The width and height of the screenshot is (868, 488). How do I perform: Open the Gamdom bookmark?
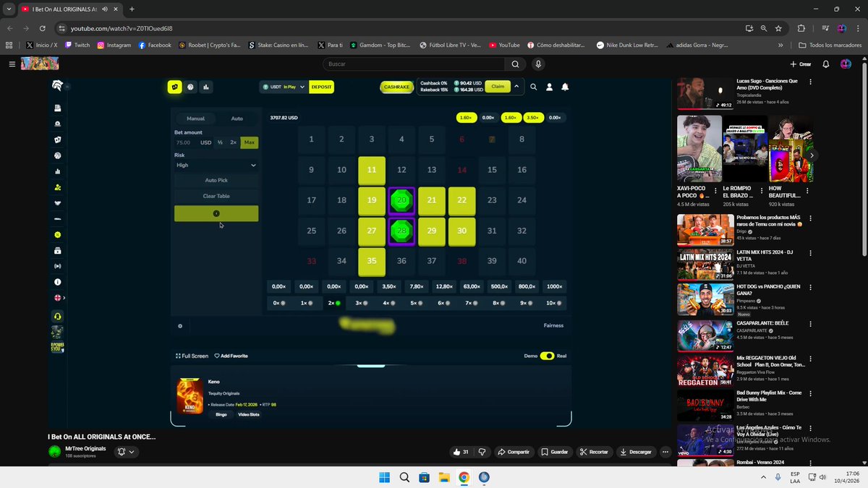tap(381, 45)
